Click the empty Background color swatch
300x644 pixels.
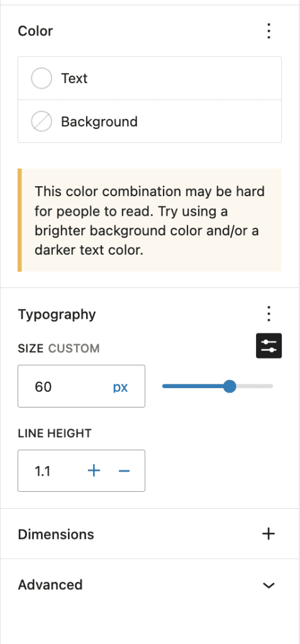[42, 121]
